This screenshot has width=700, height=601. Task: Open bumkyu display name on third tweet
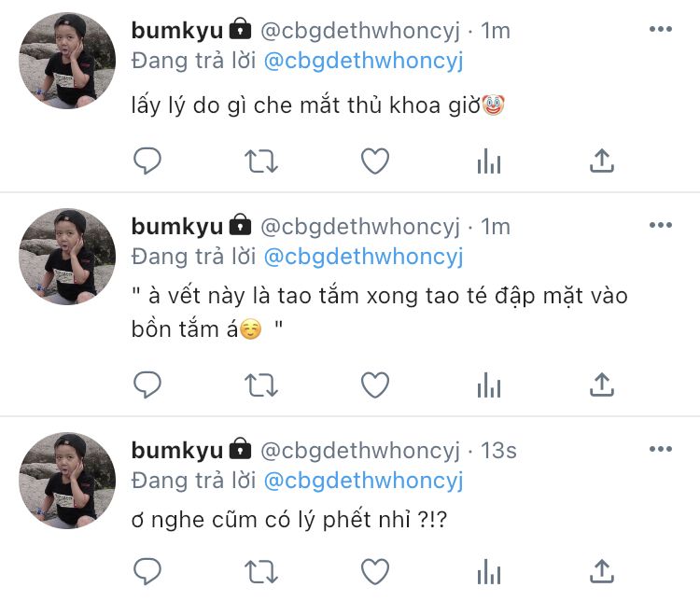tap(176, 450)
